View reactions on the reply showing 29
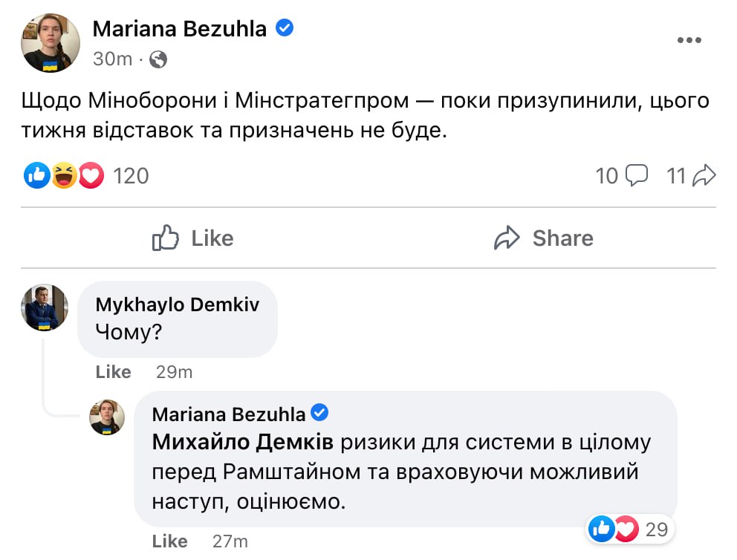Image resolution: width=737 pixels, height=560 pixels. tap(629, 530)
